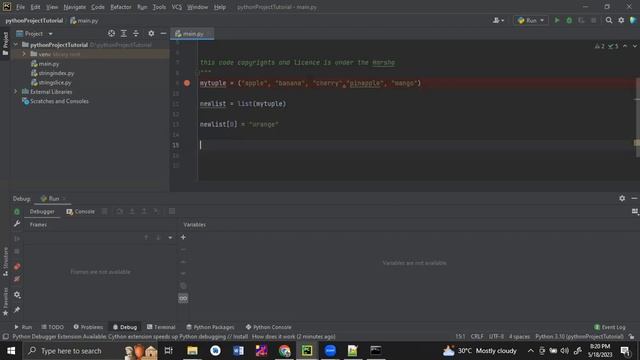Toggle the Project tool window side tab
The image size is (640, 360).
coord(5,43)
